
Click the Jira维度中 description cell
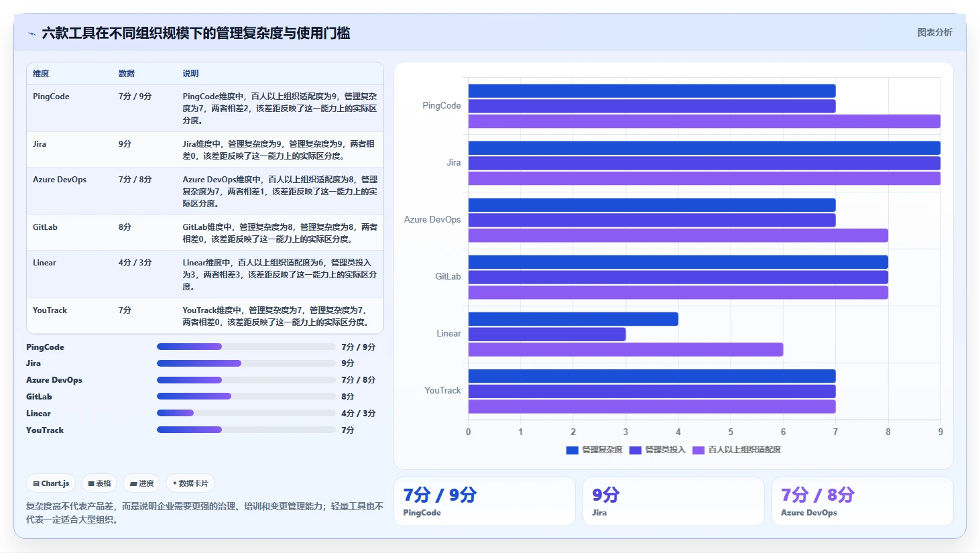(x=279, y=150)
